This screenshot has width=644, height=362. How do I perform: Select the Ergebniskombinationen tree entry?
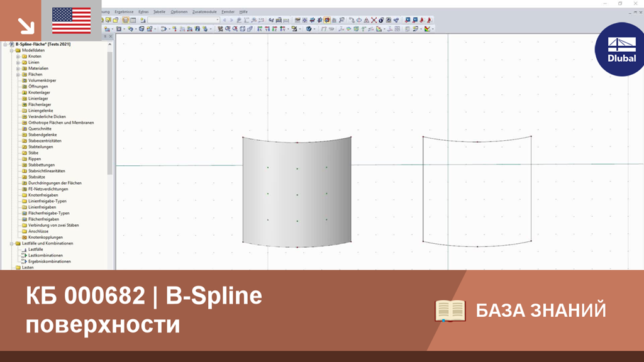pyautogui.click(x=49, y=261)
